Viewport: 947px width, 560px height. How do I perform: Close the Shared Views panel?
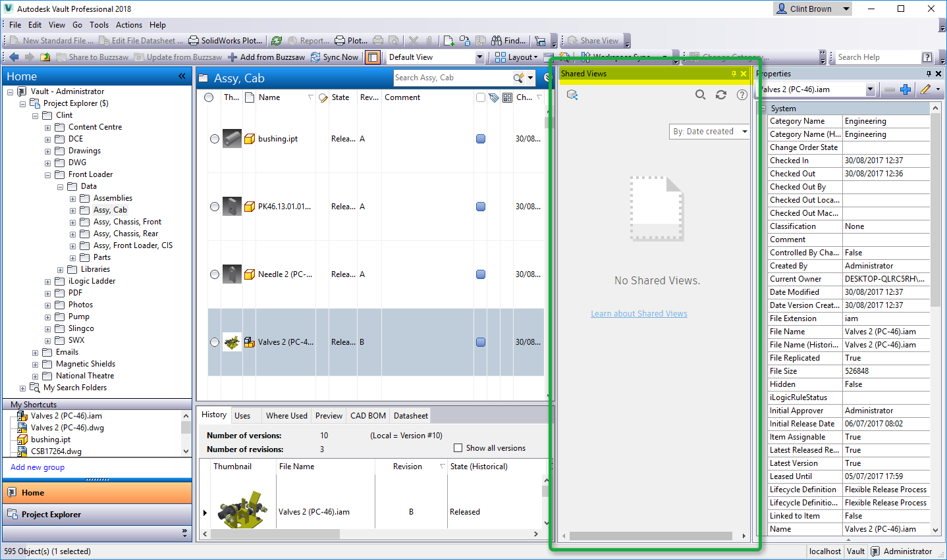744,74
